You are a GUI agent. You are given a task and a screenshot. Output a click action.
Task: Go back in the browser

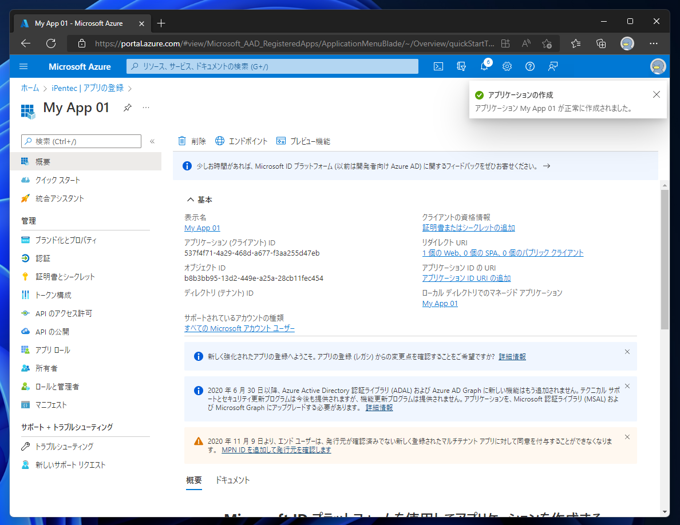click(26, 43)
